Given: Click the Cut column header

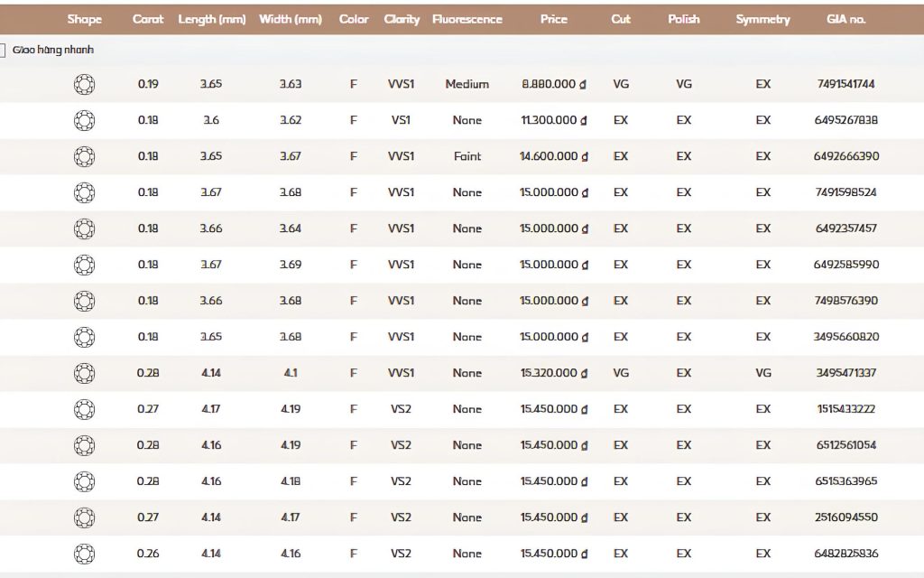Looking at the screenshot, I should pyautogui.click(x=621, y=19).
